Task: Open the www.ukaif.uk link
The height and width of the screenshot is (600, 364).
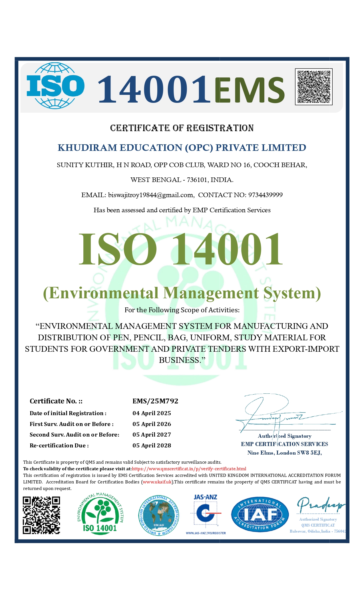Action: pyautogui.click(x=157, y=482)
